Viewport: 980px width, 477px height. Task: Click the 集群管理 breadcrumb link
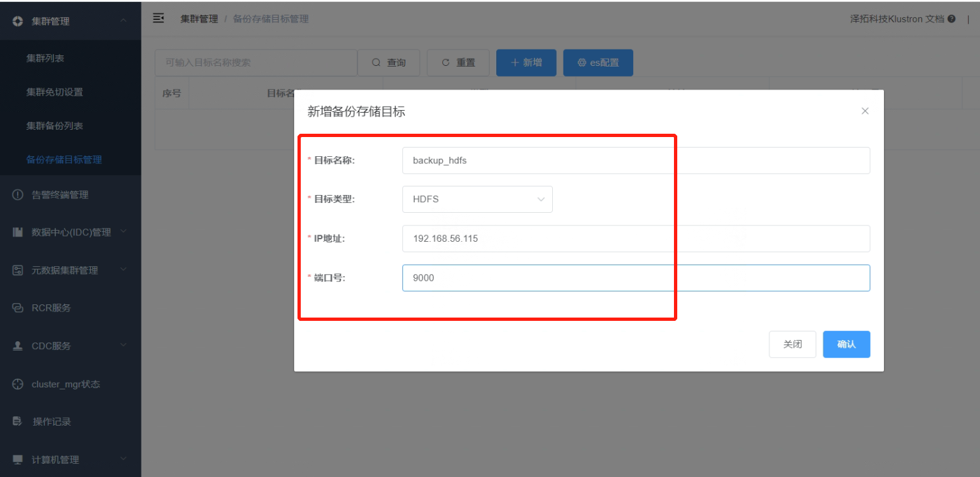coord(199,19)
